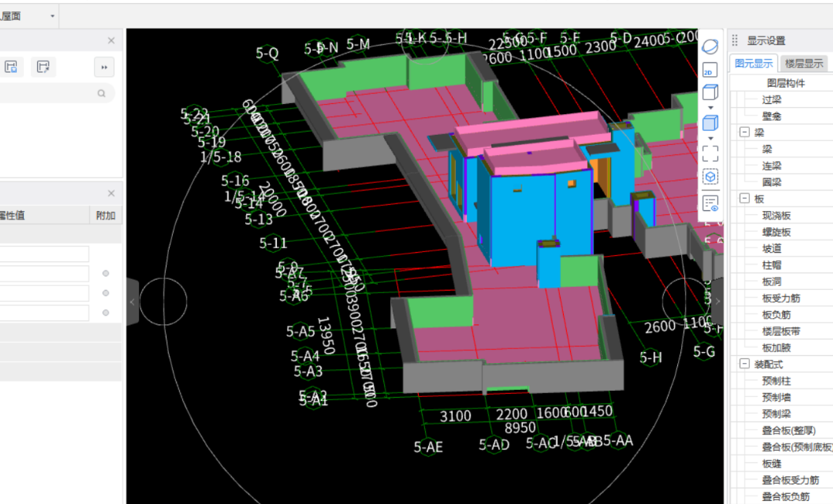Select the 坡道 tree item
833x504 pixels.
click(x=771, y=248)
